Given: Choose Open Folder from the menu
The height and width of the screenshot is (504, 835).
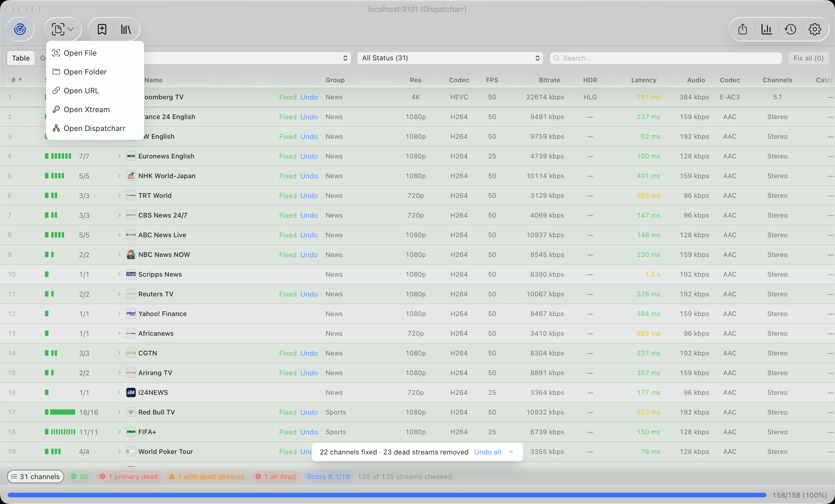Looking at the screenshot, I should point(95,72).
